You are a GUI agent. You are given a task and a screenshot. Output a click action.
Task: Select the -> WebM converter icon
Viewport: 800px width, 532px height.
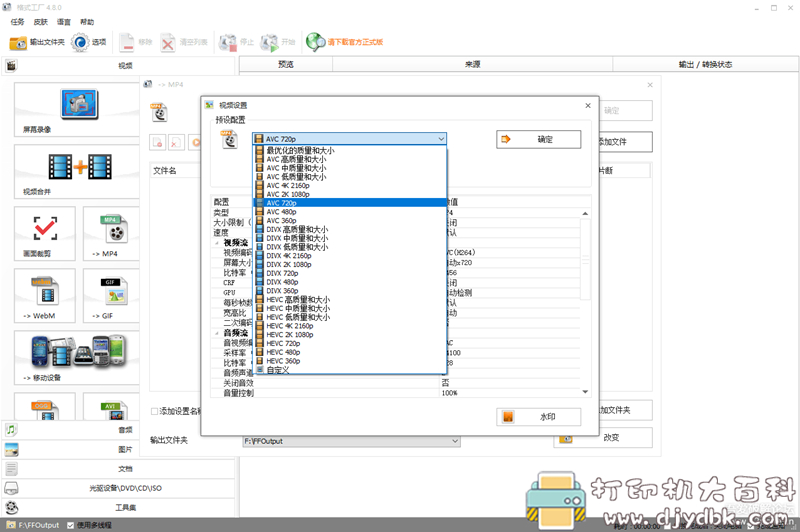(45, 290)
